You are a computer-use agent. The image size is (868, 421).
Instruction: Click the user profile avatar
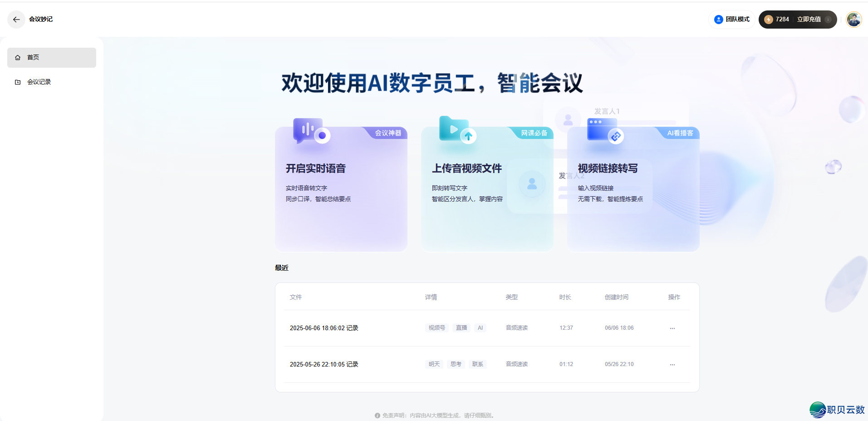pyautogui.click(x=853, y=20)
